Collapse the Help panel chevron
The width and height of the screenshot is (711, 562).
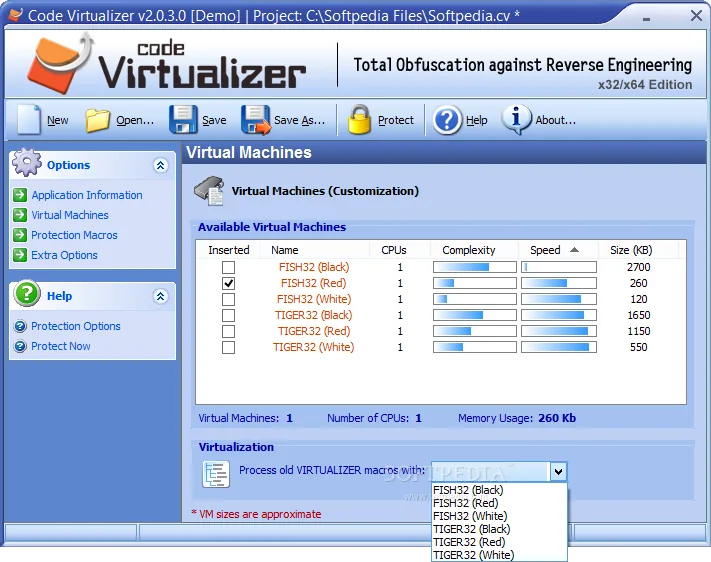[x=161, y=296]
